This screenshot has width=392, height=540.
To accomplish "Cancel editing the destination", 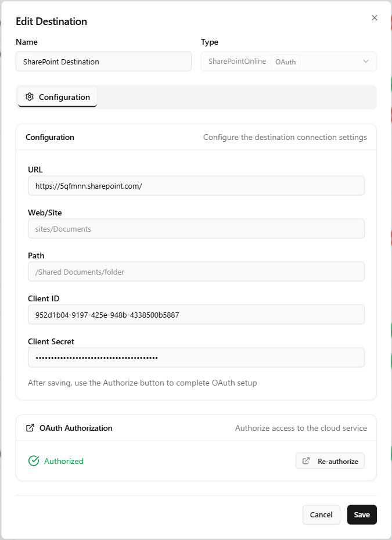I will tap(321, 514).
